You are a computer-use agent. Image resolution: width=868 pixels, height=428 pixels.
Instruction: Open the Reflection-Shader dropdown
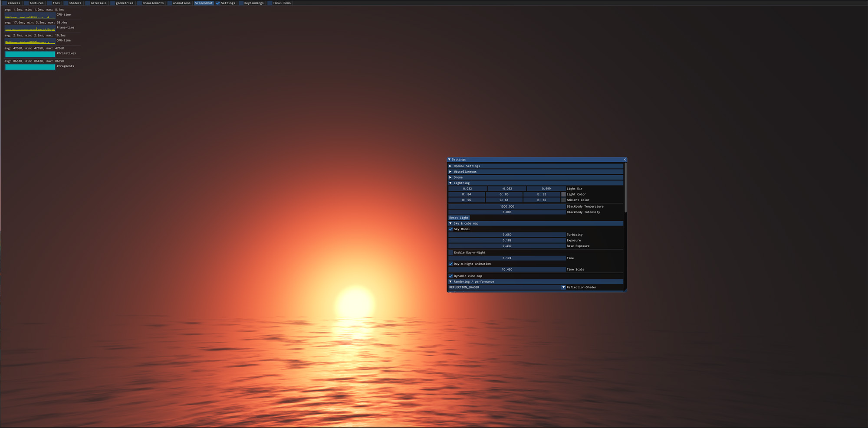point(563,287)
